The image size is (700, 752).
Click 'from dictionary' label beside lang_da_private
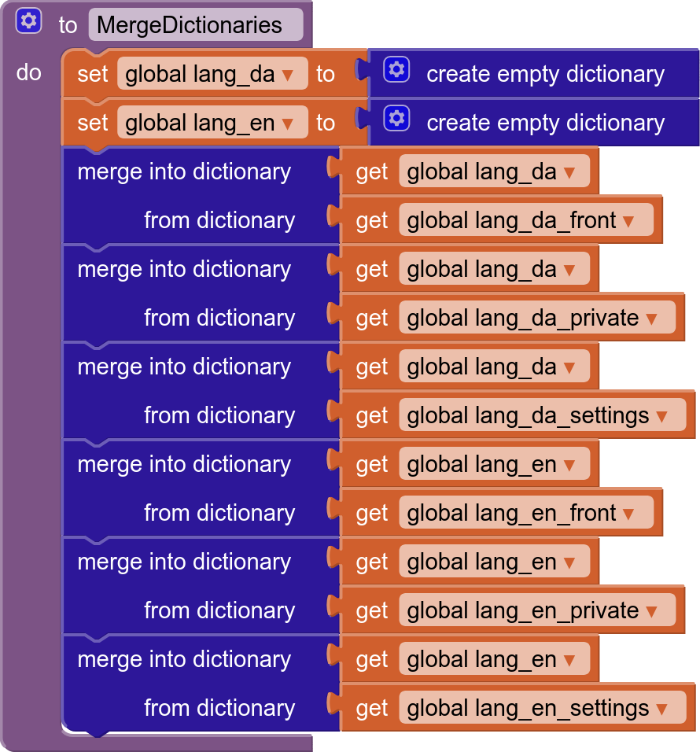(219, 318)
